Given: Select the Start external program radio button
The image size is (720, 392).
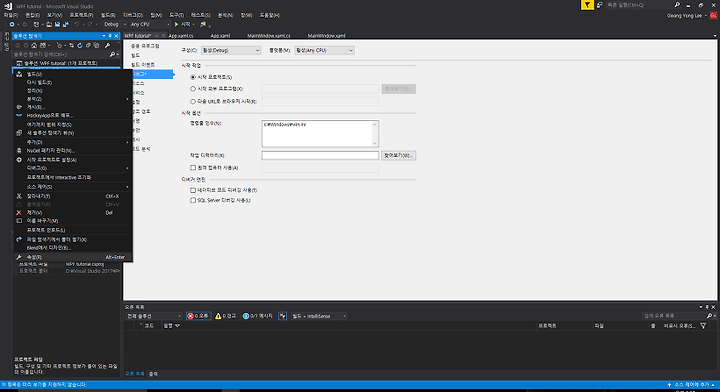Looking at the screenshot, I should [193, 89].
